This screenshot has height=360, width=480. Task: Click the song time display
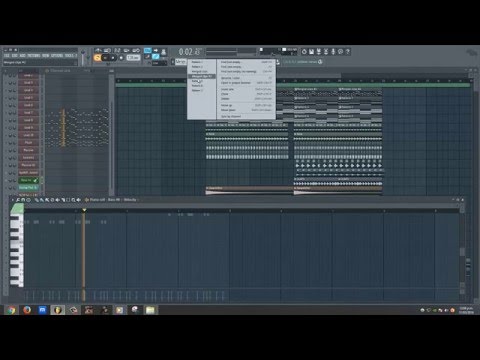click(x=190, y=52)
